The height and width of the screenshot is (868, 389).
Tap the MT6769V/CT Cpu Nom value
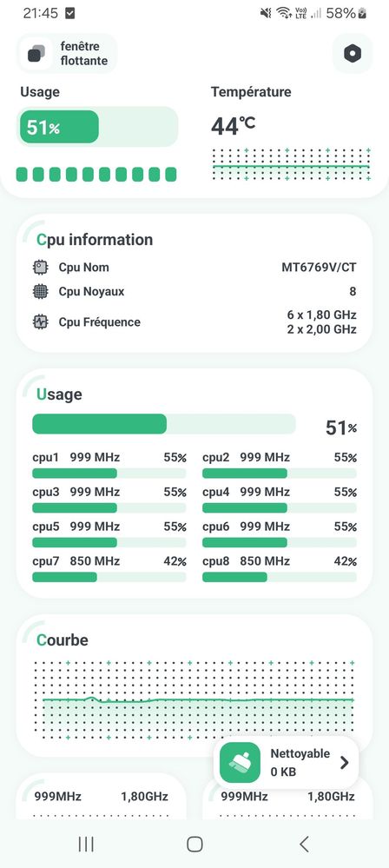pos(320,268)
